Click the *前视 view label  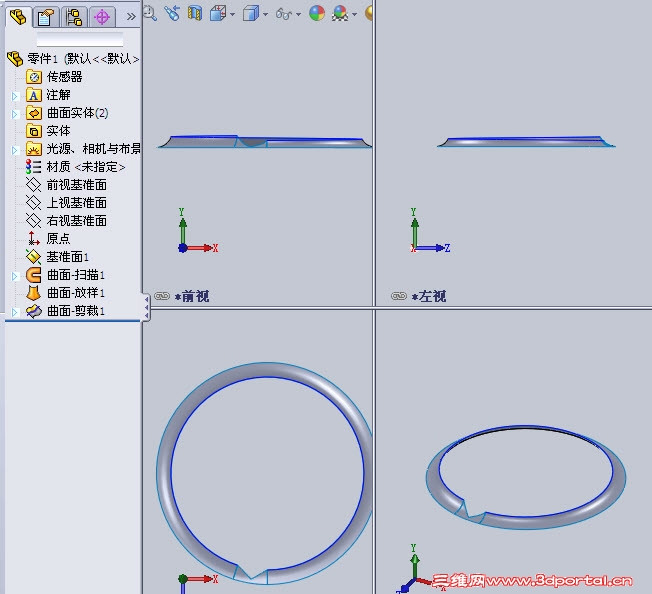(192, 296)
